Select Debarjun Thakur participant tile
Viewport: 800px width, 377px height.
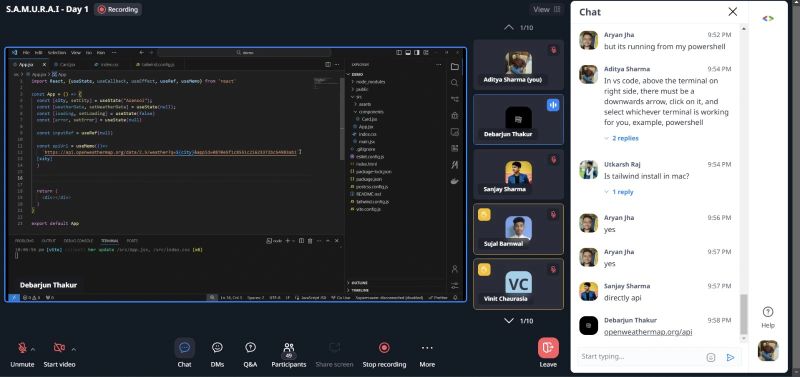518,119
